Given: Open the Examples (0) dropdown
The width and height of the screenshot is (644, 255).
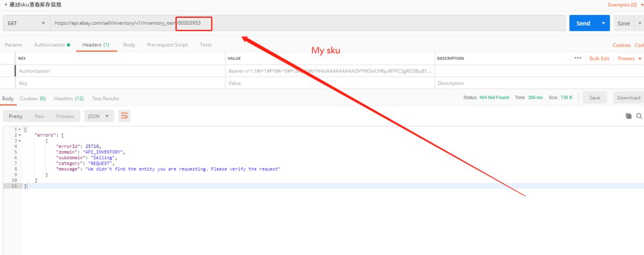Looking at the screenshot, I should pos(625,5).
